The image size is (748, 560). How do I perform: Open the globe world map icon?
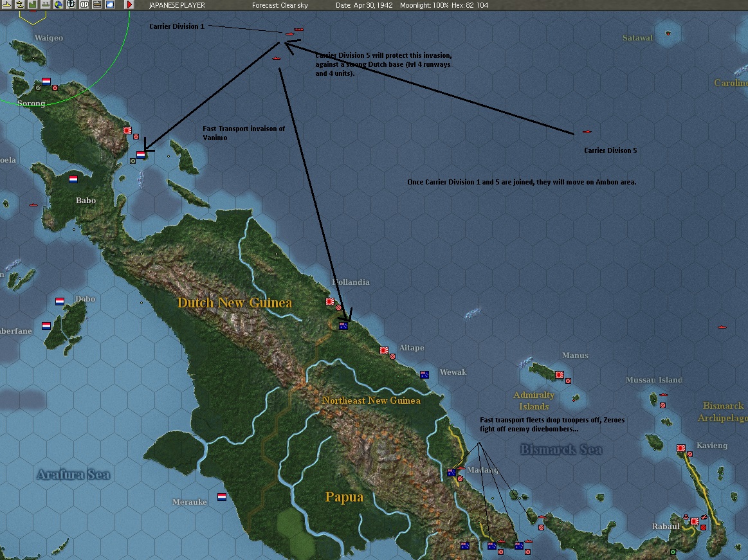click(x=58, y=5)
